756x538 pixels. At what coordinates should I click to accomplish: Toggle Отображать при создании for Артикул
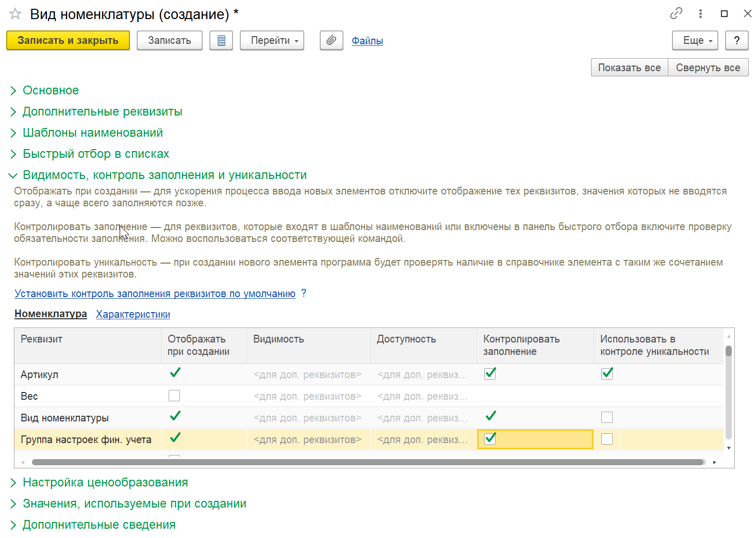(175, 373)
